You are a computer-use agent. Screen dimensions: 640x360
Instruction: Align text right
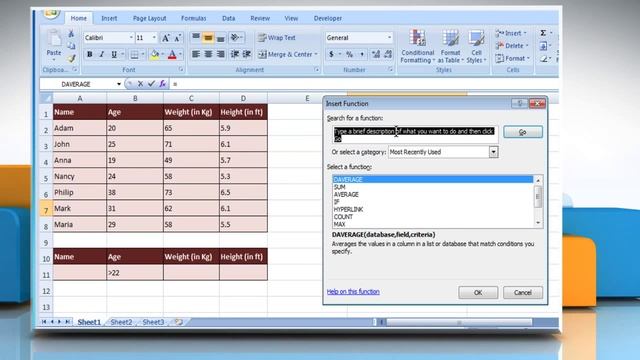[220, 54]
